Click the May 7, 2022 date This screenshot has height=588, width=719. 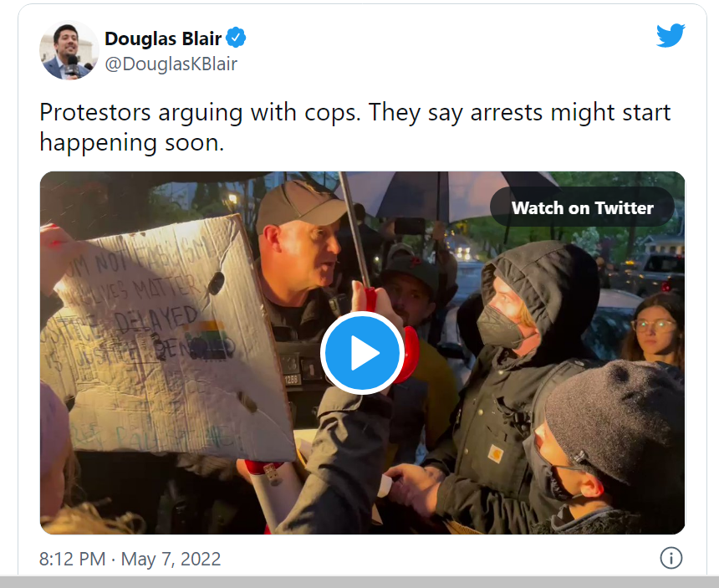click(x=171, y=559)
